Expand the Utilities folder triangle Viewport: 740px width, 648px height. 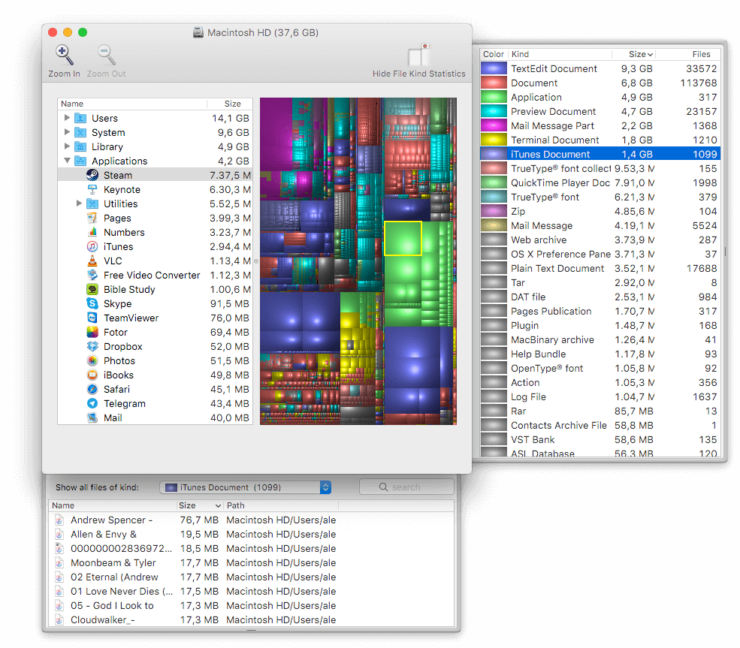pyautogui.click(x=79, y=203)
